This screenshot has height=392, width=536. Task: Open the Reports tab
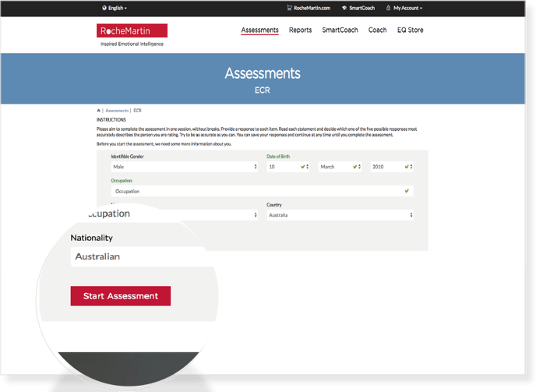[x=300, y=30]
